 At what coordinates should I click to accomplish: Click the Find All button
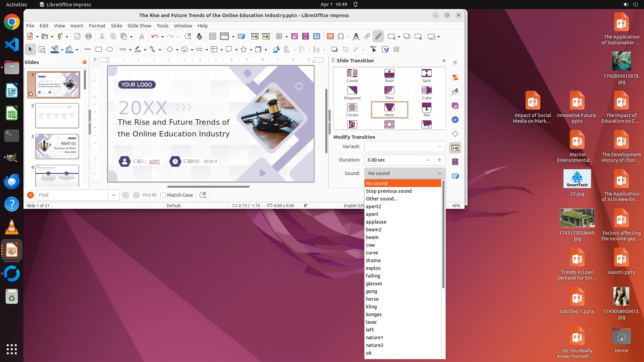click(x=149, y=195)
